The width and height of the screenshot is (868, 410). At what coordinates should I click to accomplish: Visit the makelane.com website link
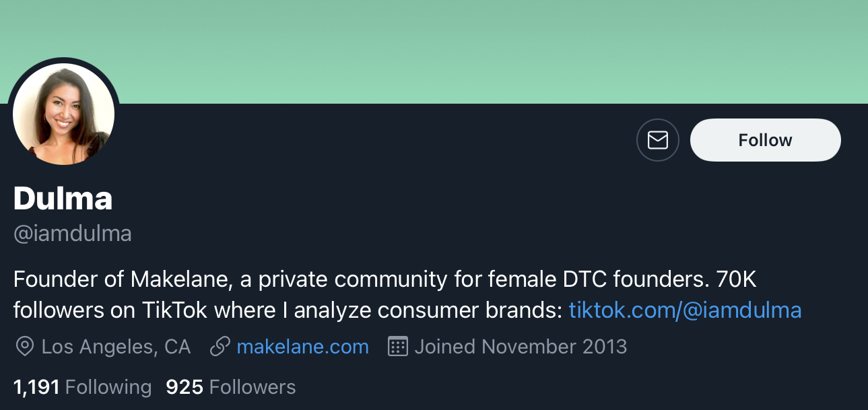(x=302, y=347)
